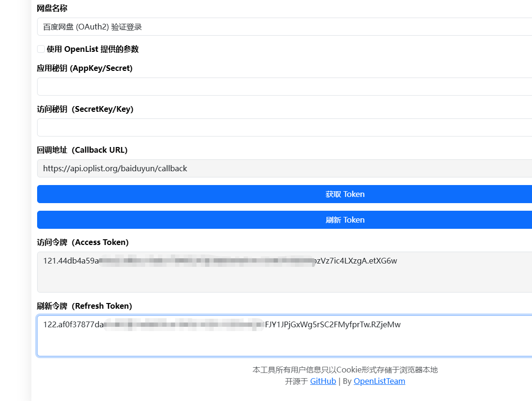Click the 刷新令牌 (Refresh Token) label

click(85, 306)
